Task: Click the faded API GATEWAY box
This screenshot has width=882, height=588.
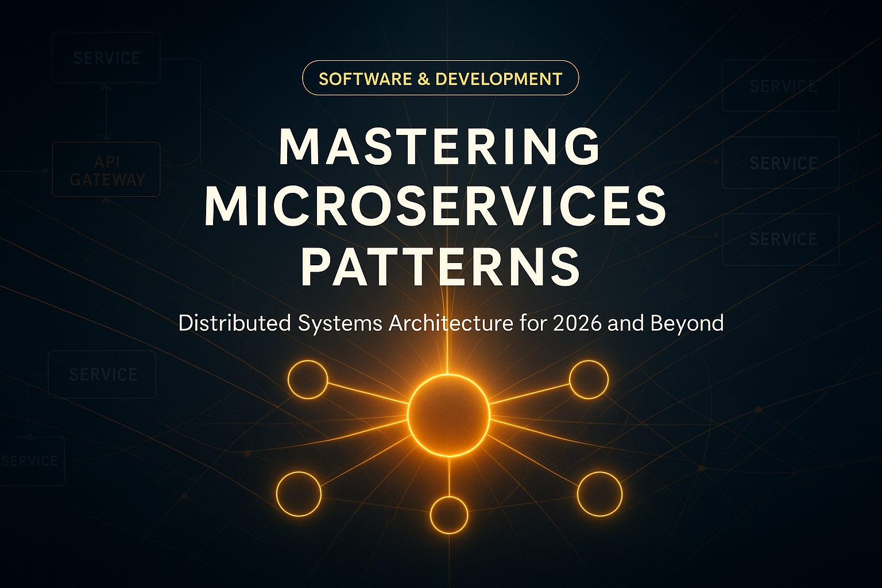Action: pyautogui.click(x=106, y=170)
